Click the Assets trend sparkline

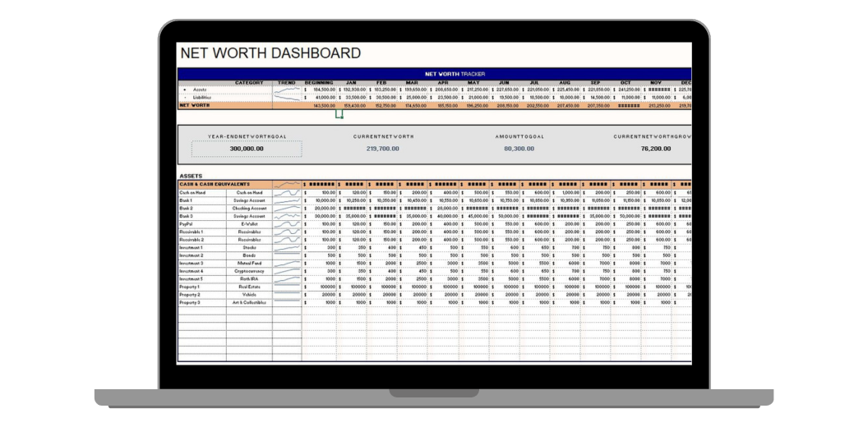tap(287, 90)
